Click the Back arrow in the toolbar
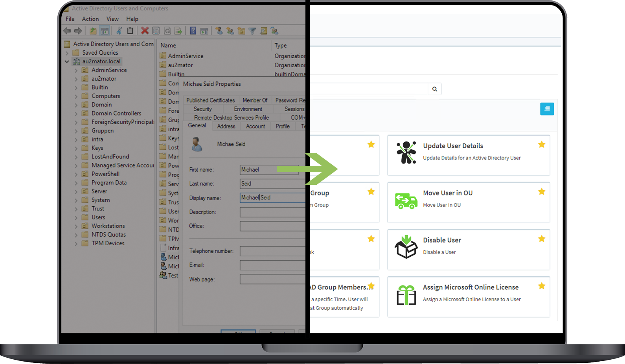The width and height of the screenshot is (625, 364). [67, 31]
